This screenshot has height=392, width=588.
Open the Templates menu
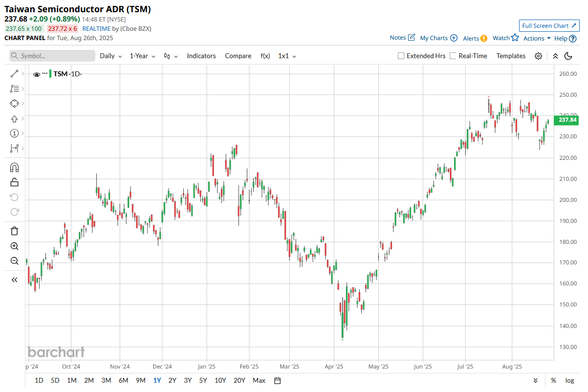click(511, 56)
